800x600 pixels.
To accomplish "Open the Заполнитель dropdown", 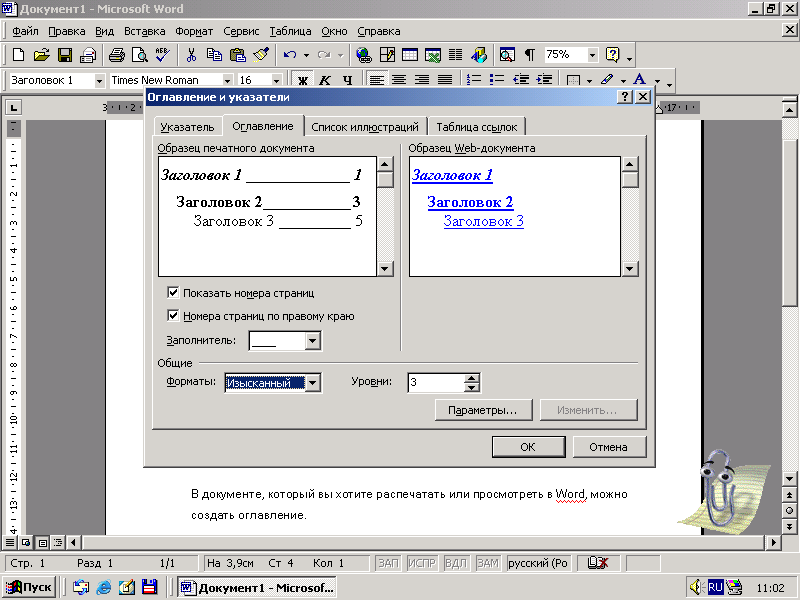I will [x=312, y=341].
